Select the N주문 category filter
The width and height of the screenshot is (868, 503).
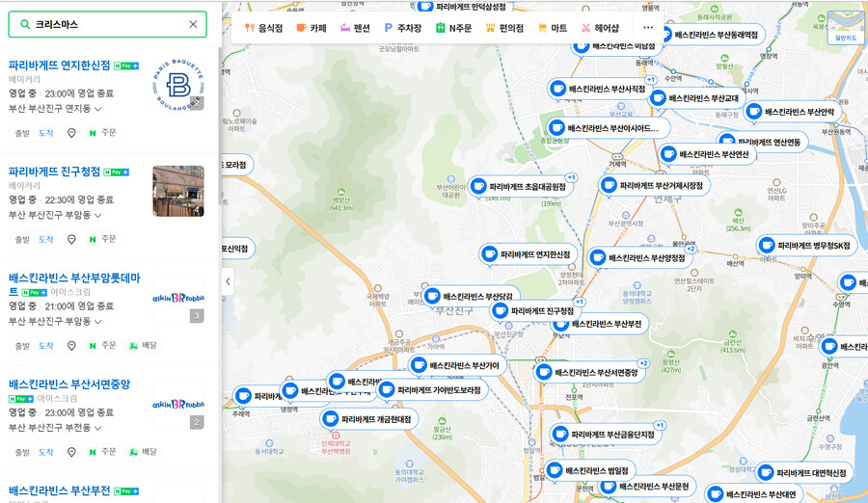click(453, 28)
